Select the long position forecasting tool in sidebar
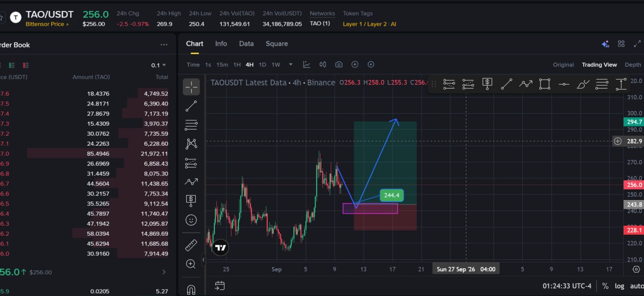 click(x=191, y=163)
